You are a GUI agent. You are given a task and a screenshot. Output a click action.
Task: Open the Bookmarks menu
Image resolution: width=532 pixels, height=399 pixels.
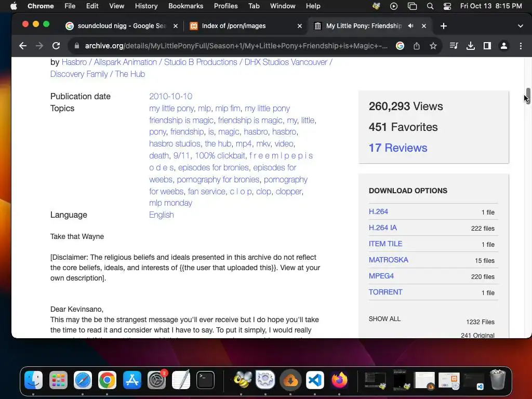pyautogui.click(x=185, y=6)
